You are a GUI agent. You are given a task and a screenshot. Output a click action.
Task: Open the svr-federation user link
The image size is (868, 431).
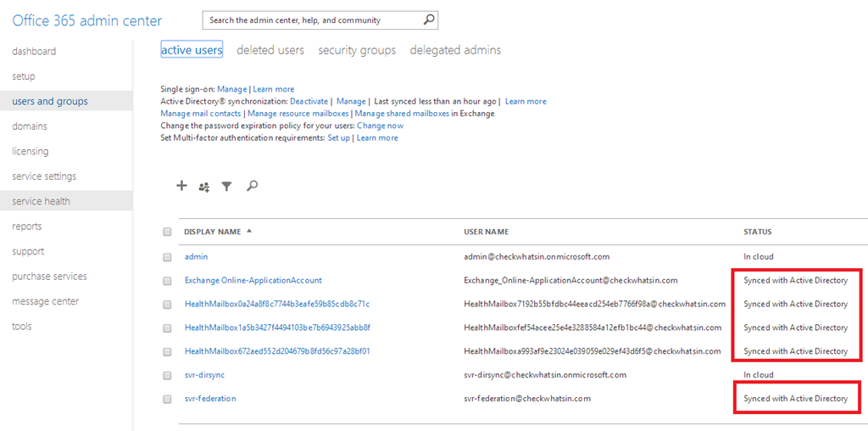[210, 398]
